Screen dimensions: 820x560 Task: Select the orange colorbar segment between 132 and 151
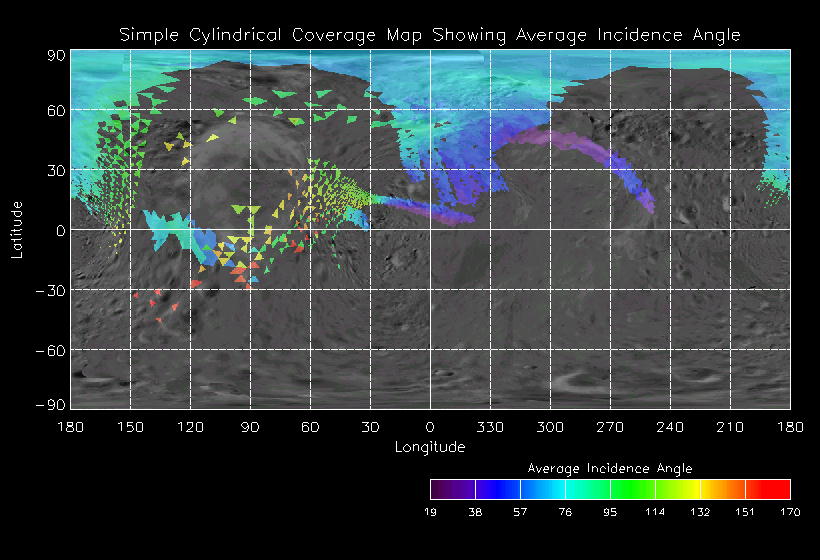click(x=723, y=489)
